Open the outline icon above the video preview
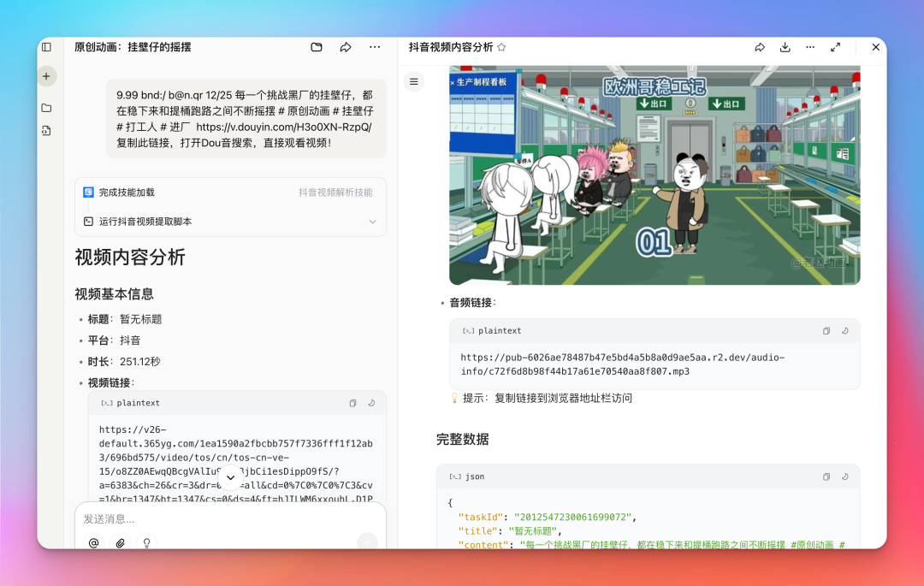 click(414, 81)
